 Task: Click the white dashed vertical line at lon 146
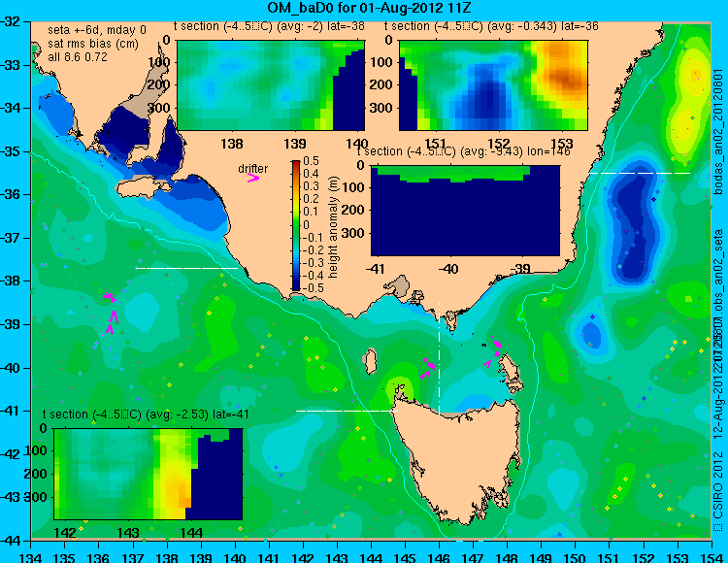[x=439, y=358]
